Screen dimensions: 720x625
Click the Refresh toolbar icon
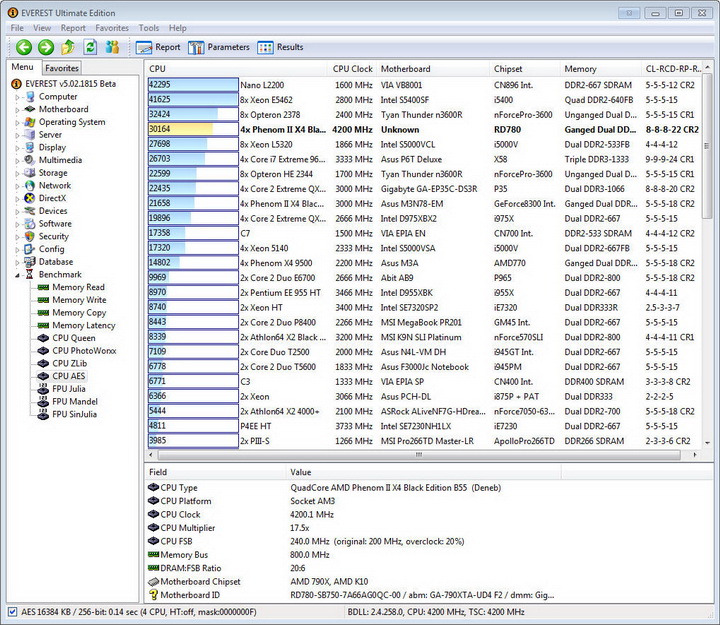90,47
